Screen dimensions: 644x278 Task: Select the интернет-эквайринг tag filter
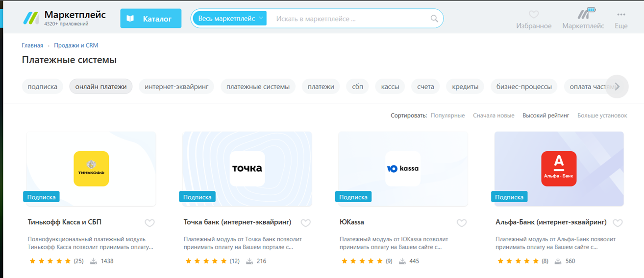pyautogui.click(x=176, y=87)
